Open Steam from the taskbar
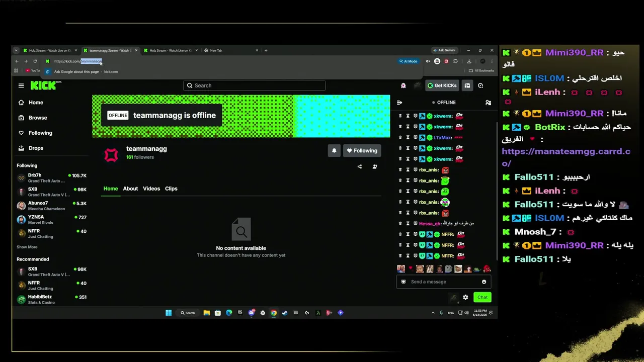The height and width of the screenshot is (362, 644). pyautogui.click(x=284, y=313)
